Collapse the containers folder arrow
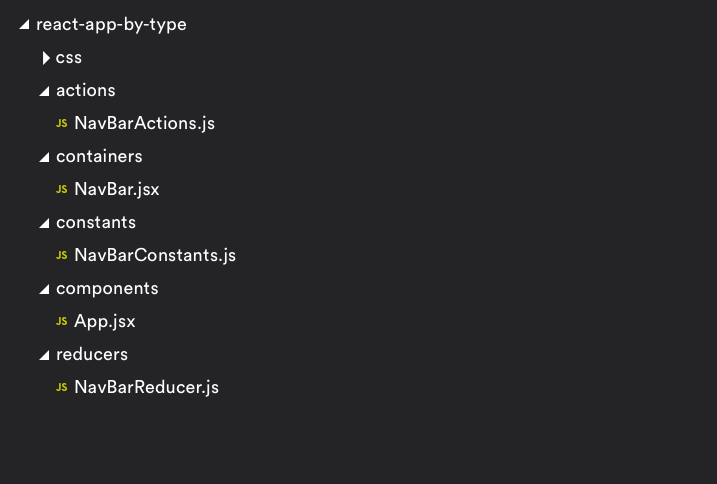The image size is (717, 484). pyautogui.click(x=44, y=157)
